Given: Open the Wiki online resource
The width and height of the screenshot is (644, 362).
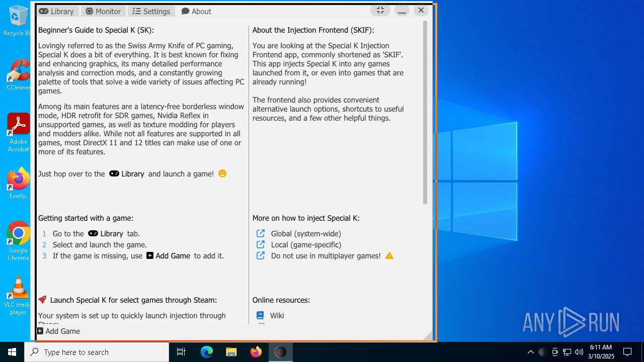Looking at the screenshot, I should [277, 315].
